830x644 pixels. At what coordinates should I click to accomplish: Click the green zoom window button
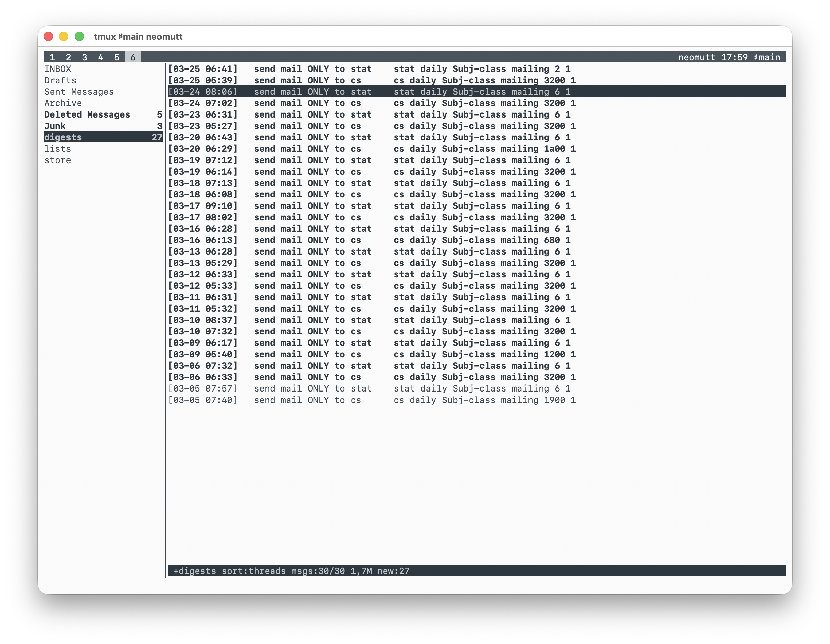tap(79, 37)
